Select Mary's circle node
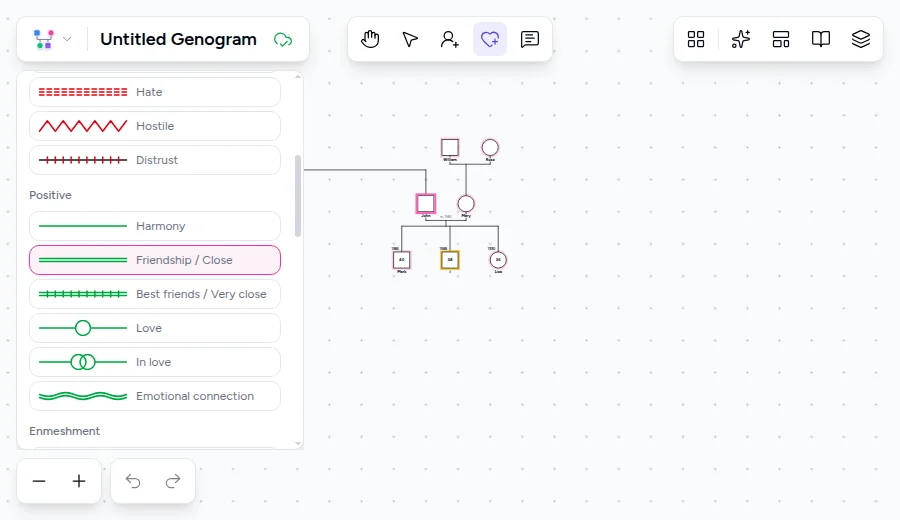The image size is (900, 520). pos(466,204)
